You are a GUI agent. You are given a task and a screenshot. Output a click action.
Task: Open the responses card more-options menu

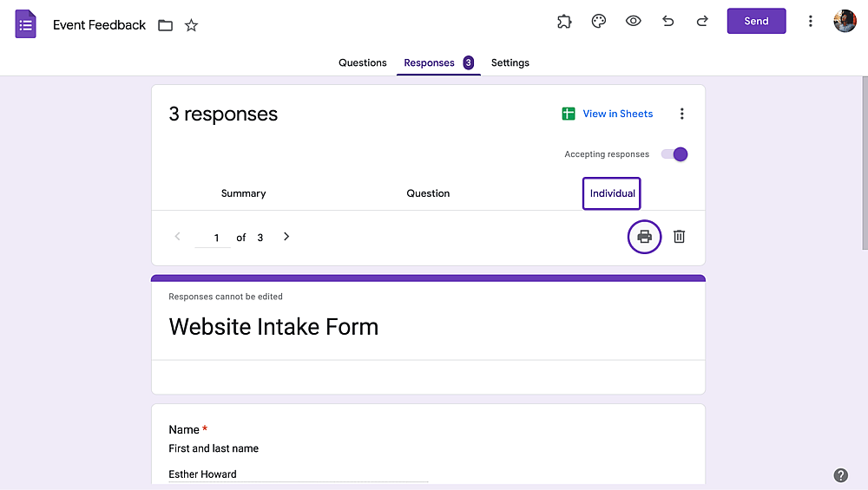[x=682, y=114]
